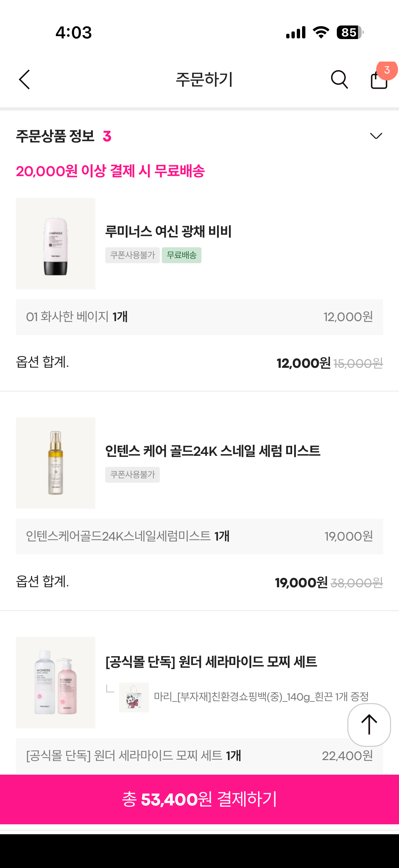Collapse the 주문상품 정보 section chevron
The width and height of the screenshot is (399, 868).
click(x=376, y=136)
